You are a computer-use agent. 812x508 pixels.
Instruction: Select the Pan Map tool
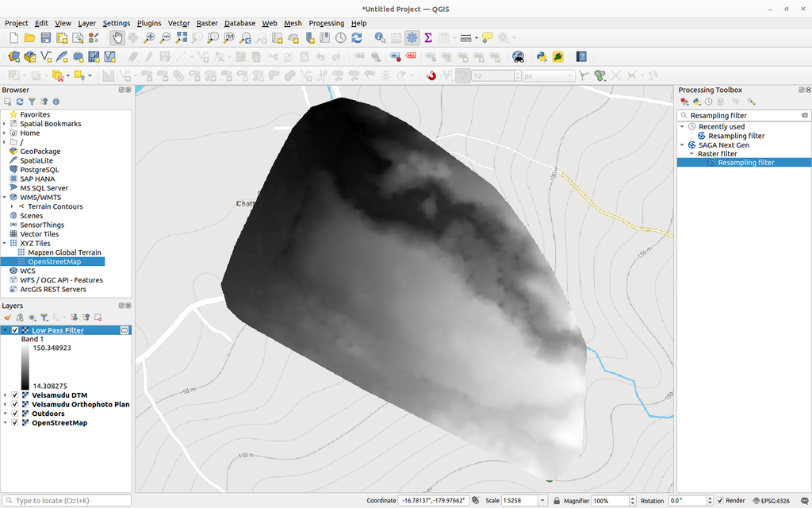(117, 37)
